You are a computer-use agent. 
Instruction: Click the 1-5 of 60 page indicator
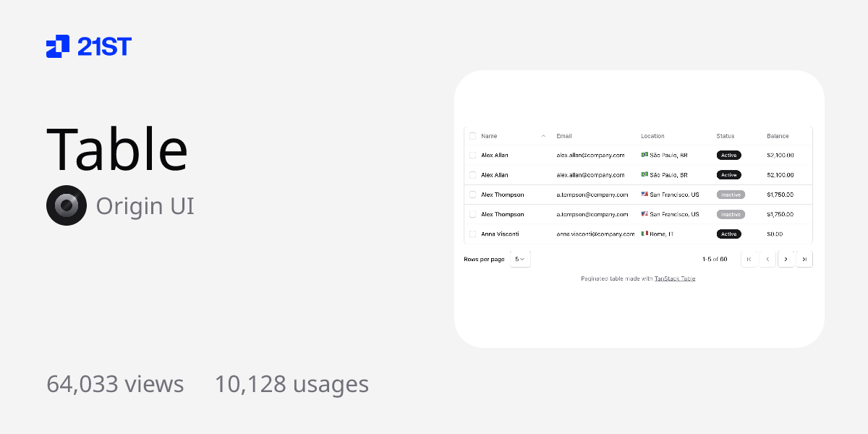(x=715, y=259)
